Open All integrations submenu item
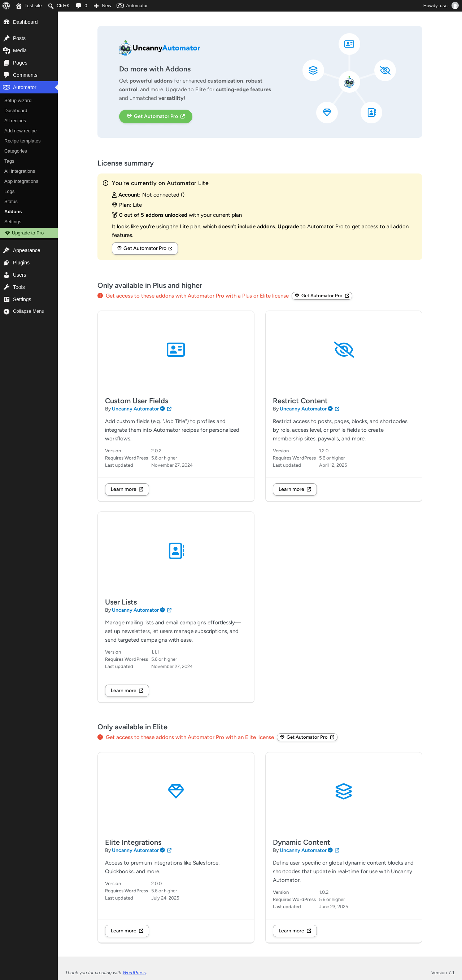 pyautogui.click(x=29, y=171)
